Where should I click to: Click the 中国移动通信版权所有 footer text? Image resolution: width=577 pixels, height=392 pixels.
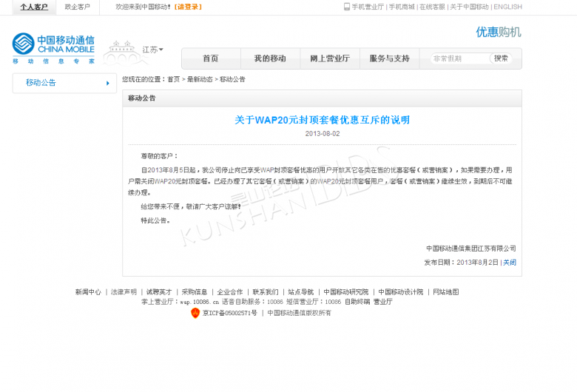[299, 313]
